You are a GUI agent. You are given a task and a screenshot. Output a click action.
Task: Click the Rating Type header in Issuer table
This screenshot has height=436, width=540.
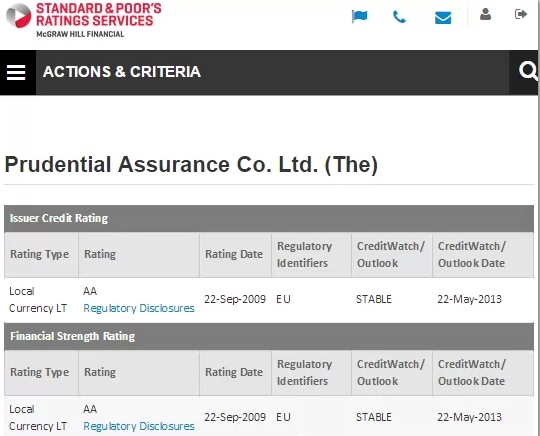tap(40, 254)
